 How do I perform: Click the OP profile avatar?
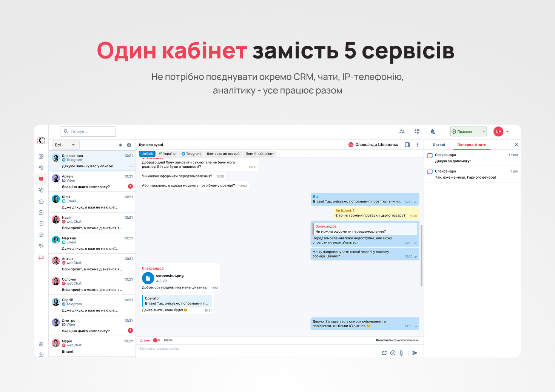(x=498, y=131)
